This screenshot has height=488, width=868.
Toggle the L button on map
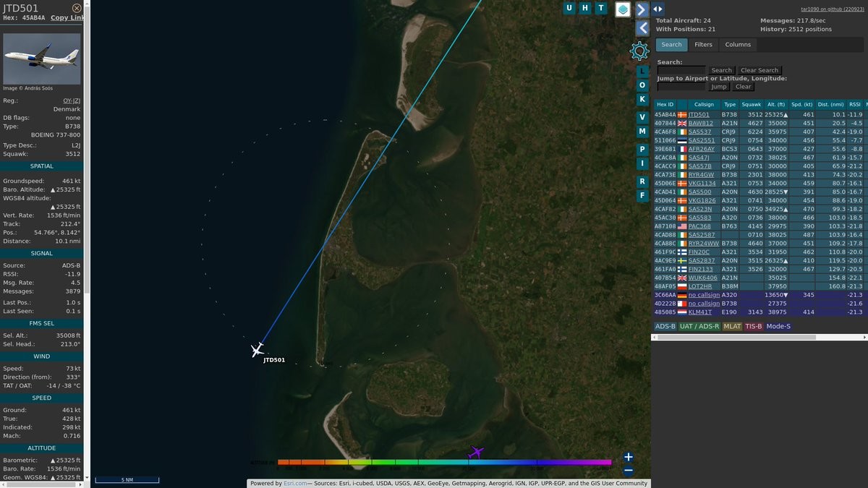click(x=642, y=71)
